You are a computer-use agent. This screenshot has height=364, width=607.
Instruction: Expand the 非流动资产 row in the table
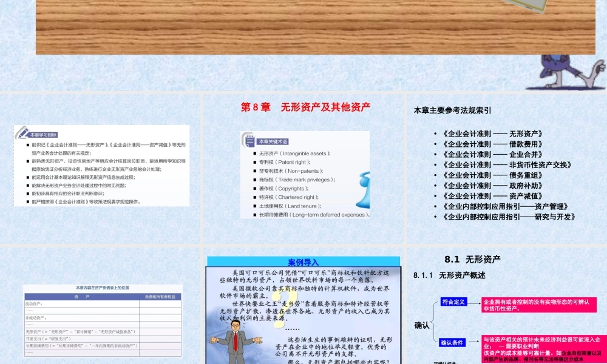tap(36, 318)
